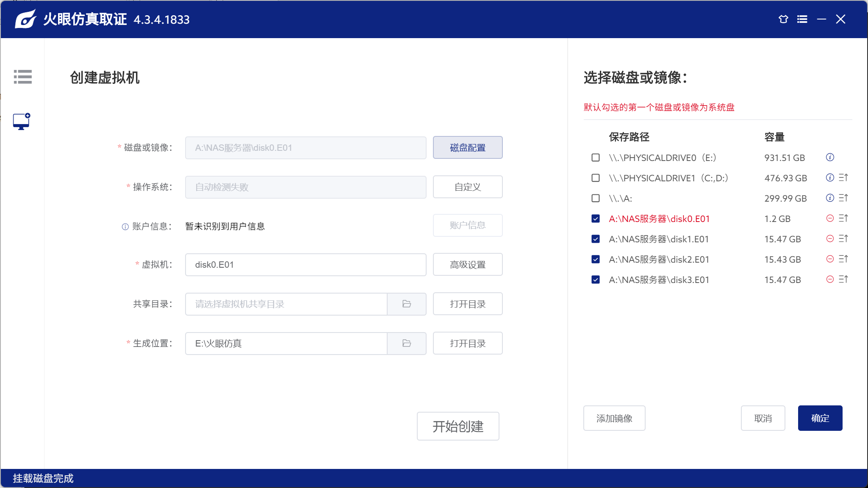The width and height of the screenshot is (868, 488).
Task: Open the title bar menu list icon
Action: coord(802,19)
